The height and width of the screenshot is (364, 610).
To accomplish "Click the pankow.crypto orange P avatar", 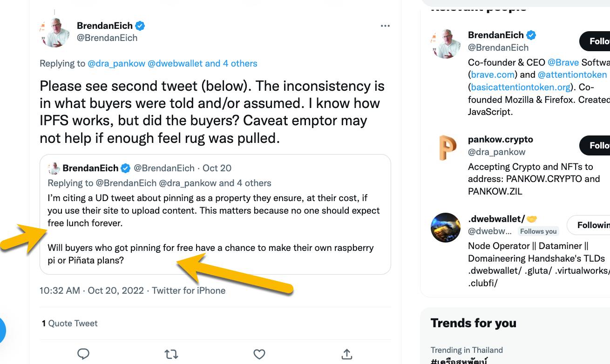I will point(447,148).
